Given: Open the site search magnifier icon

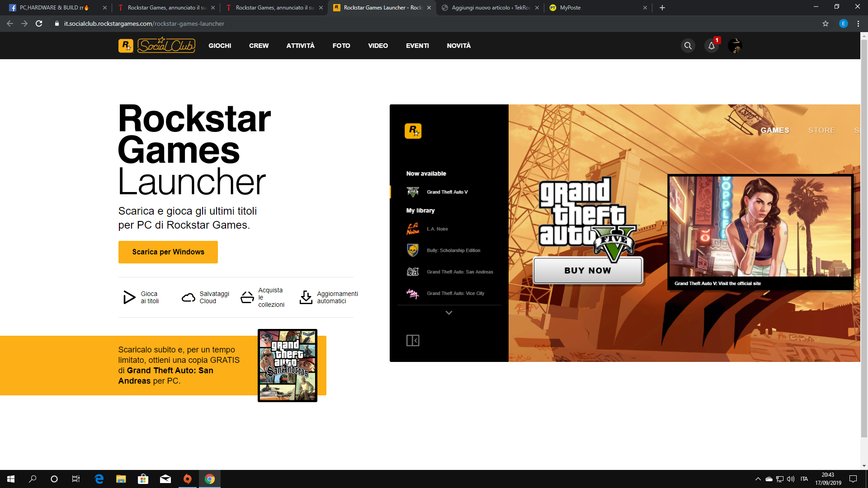Looking at the screenshot, I should click(688, 46).
